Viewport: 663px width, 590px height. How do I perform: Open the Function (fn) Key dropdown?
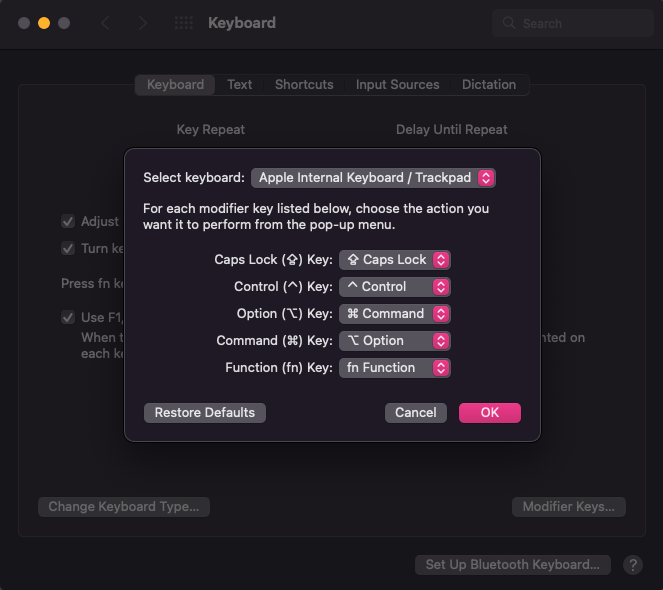(x=395, y=368)
